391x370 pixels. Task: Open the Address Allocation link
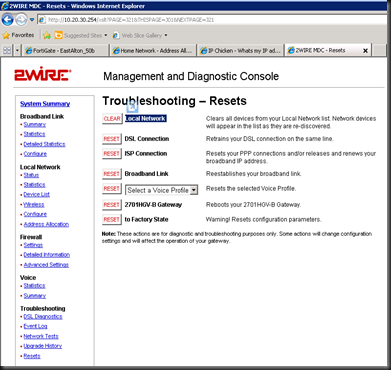(46, 224)
